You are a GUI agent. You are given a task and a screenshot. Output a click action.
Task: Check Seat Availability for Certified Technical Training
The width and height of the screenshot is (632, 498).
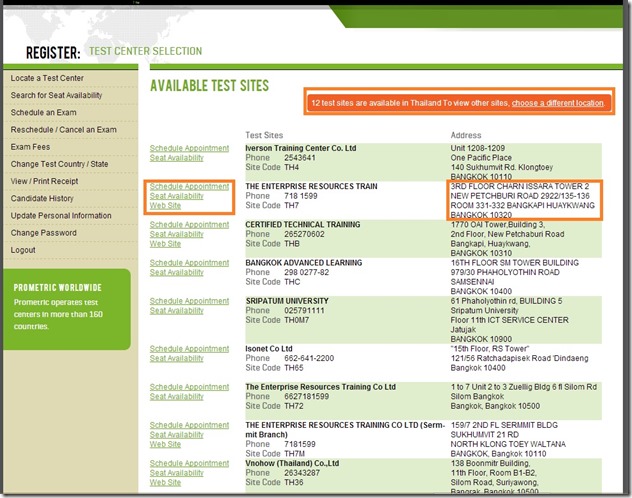tap(177, 234)
